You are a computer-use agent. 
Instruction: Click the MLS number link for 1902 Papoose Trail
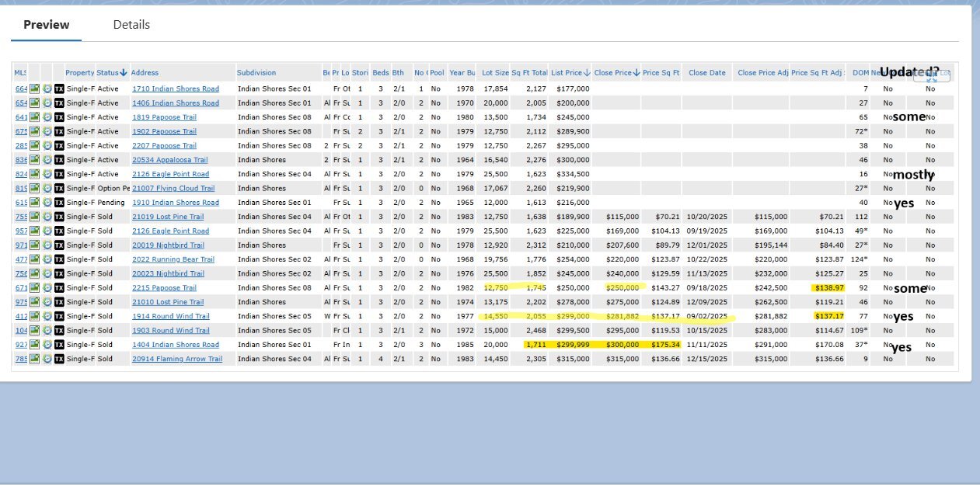click(21, 132)
